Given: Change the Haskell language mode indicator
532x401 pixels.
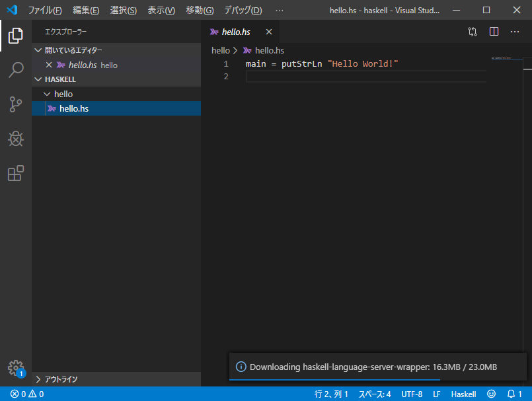Looking at the screenshot, I should tap(463, 394).
